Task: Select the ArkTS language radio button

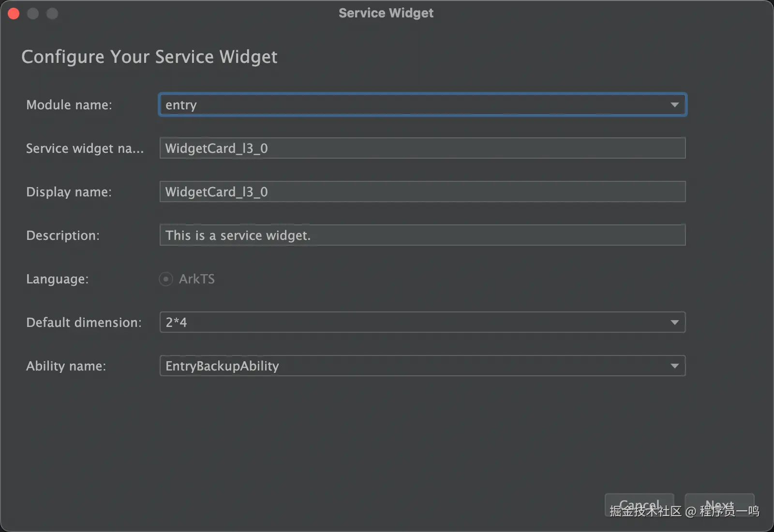Action: coord(166,279)
